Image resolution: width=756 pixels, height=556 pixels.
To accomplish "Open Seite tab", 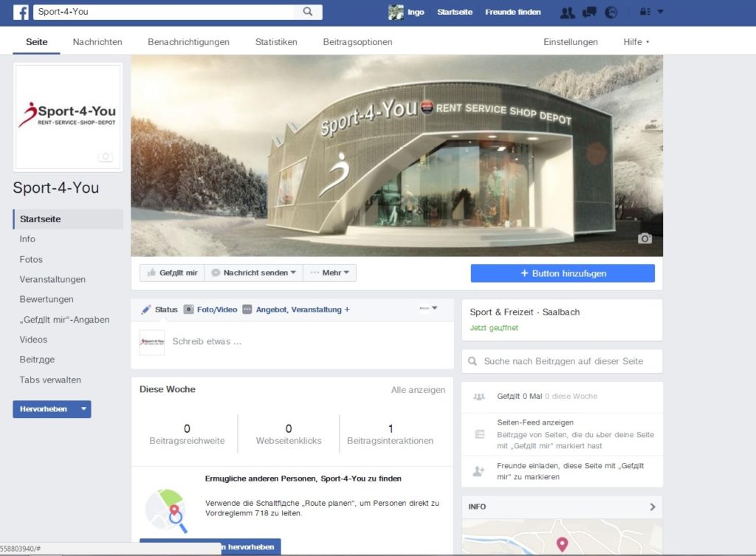I will (37, 42).
